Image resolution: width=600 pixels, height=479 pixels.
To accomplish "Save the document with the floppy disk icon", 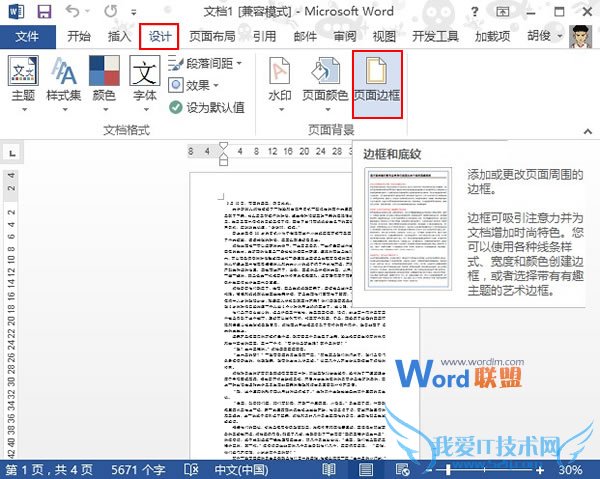I will pos(44,11).
